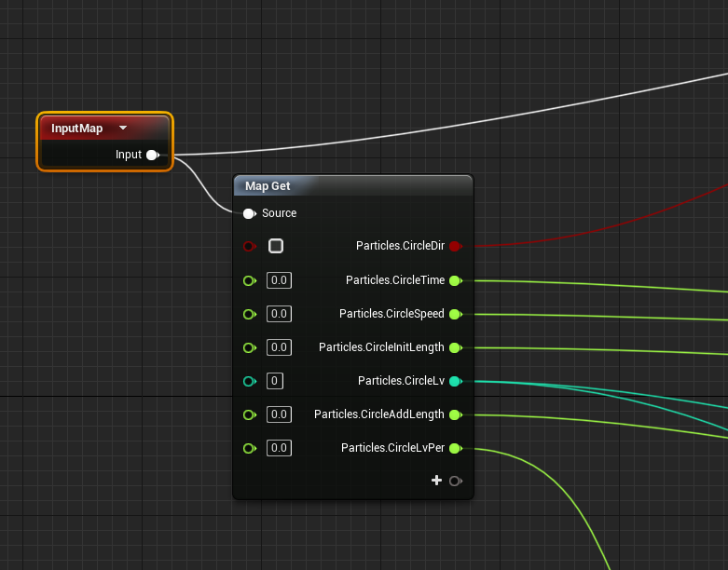Select the Particles.CircleAddLength label
728x570 pixels.
click(x=379, y=414)
